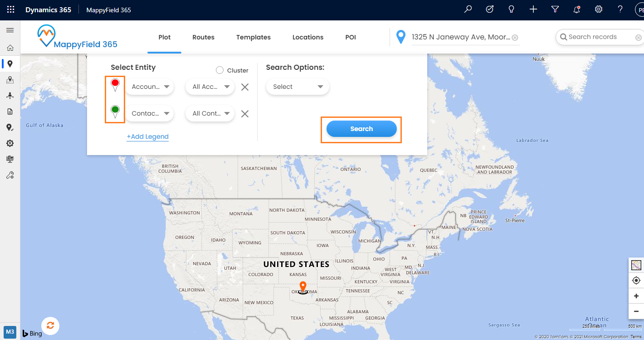Click the M3 badge at bottom left

[10, 331]
